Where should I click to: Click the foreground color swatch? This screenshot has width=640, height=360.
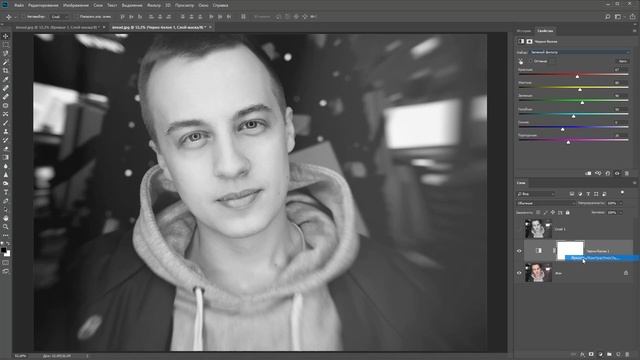click(4, 250)
